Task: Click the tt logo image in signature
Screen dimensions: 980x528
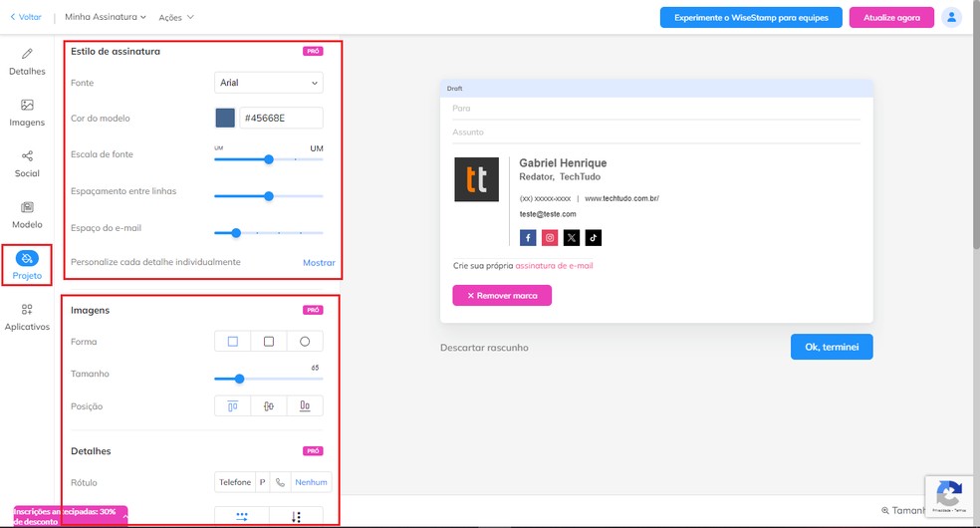Action: click(x=476, y=179)
